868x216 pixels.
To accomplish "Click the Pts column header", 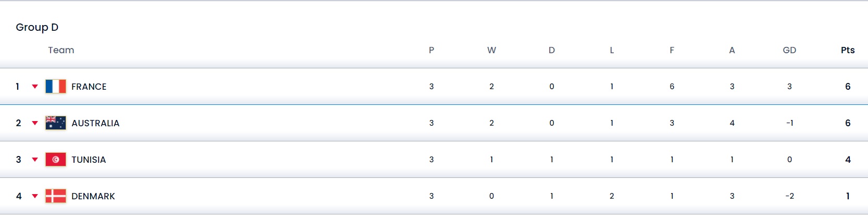I will tap(848, 50).
